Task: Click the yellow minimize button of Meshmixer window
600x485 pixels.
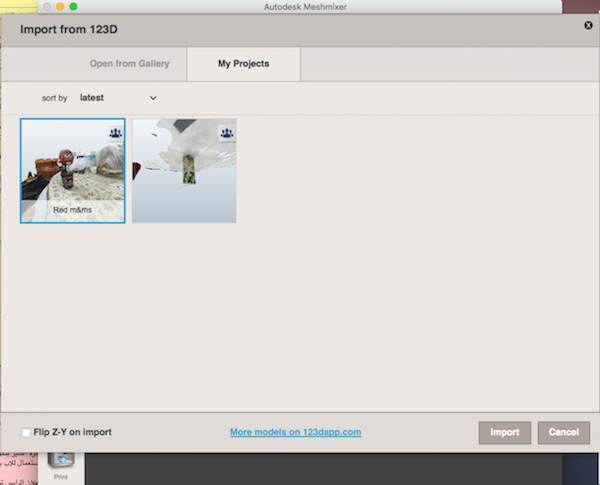Action: (x=60, y=7)
